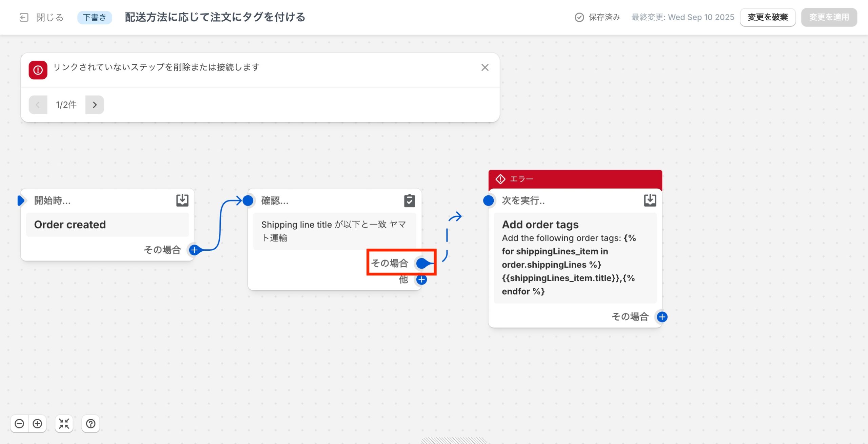868x444 pixels.
Task: Add step after Add order tags その場合
Action: 662,317
